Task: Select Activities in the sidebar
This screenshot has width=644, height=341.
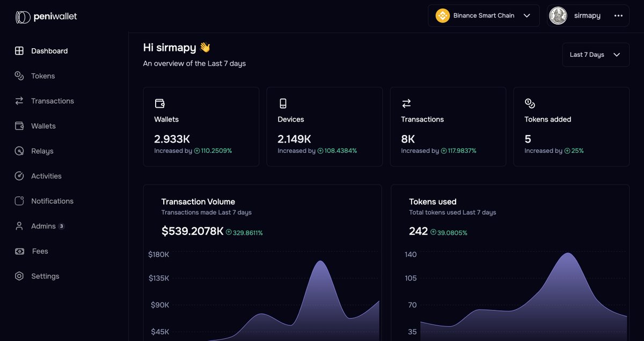Action: click(46, 176)
